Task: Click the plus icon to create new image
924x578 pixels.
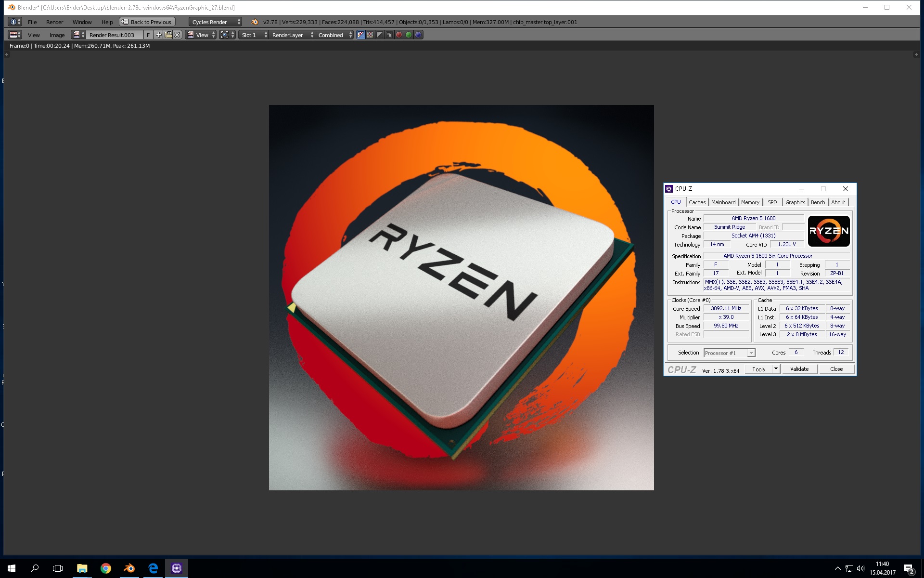Action: 158,35
